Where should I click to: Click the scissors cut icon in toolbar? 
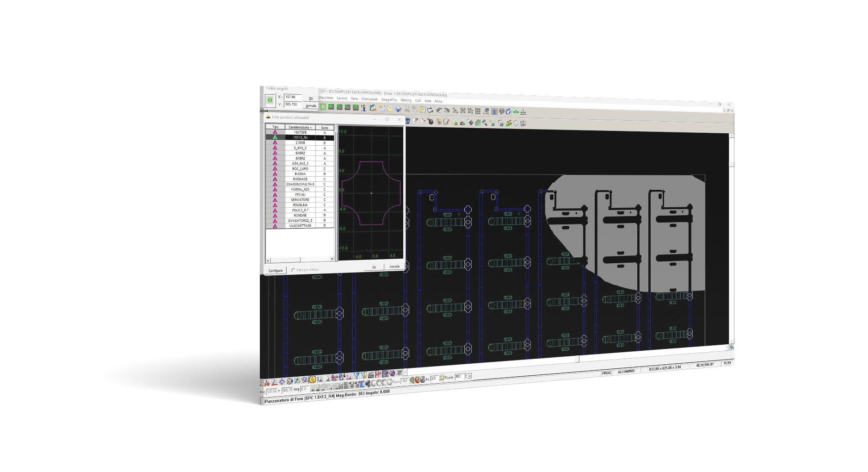pos(406,109)
